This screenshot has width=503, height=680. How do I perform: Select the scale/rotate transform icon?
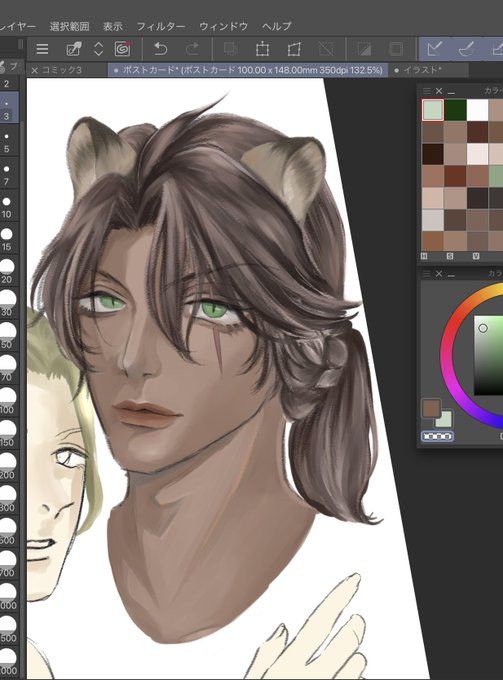(262, 49)
